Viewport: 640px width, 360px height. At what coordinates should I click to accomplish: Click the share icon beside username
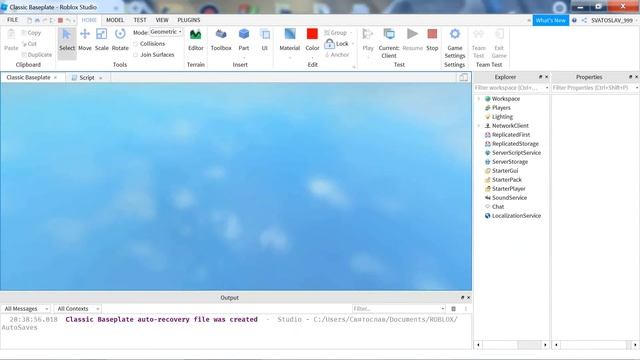pos(584,20)
